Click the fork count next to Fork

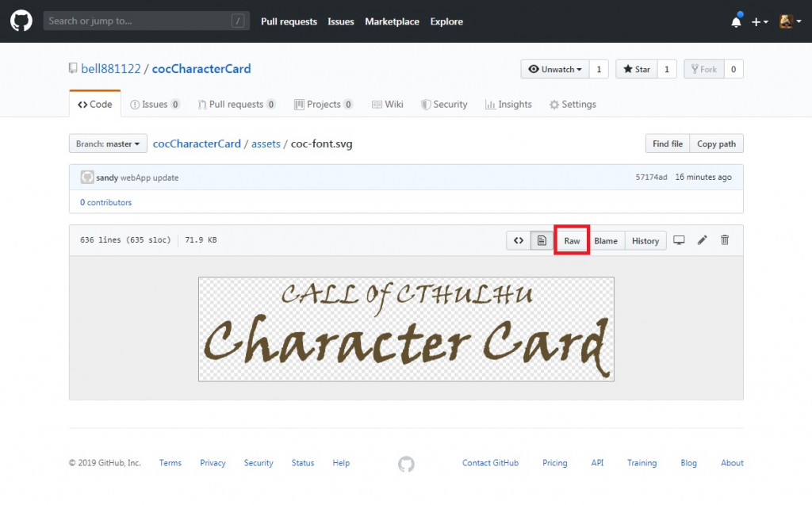(x=733, y=69)
